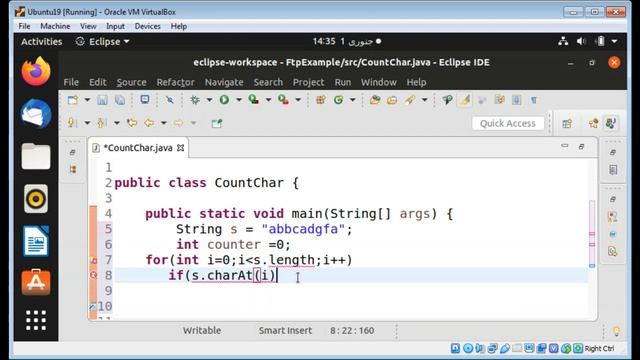
Task: Click the New Java Package icon
Action: pos(321,100)
